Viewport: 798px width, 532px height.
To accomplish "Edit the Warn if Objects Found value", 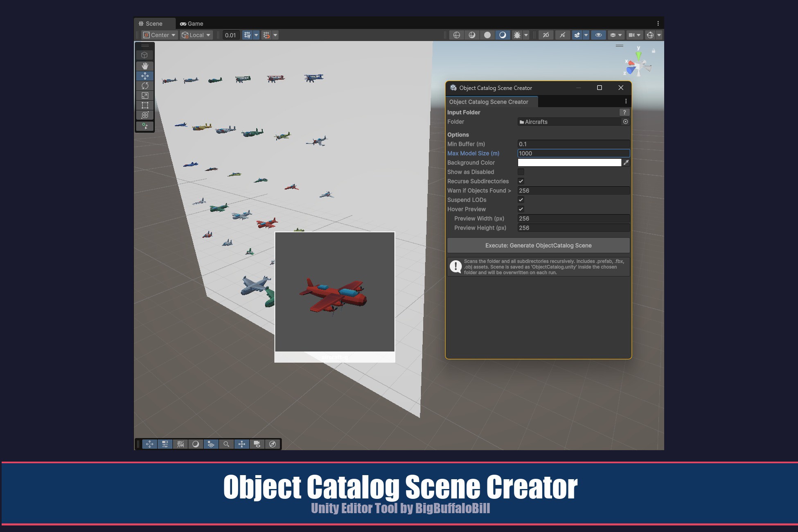I will click(574, 191).
